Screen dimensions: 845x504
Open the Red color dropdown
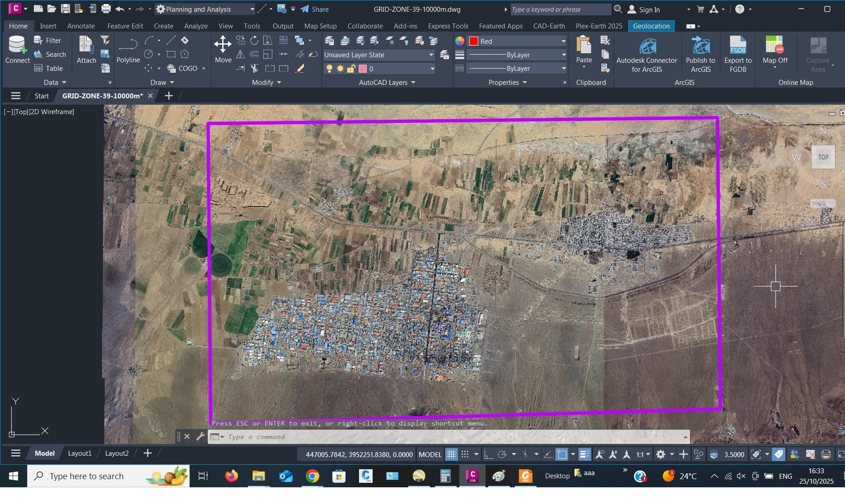coord(517,41)
